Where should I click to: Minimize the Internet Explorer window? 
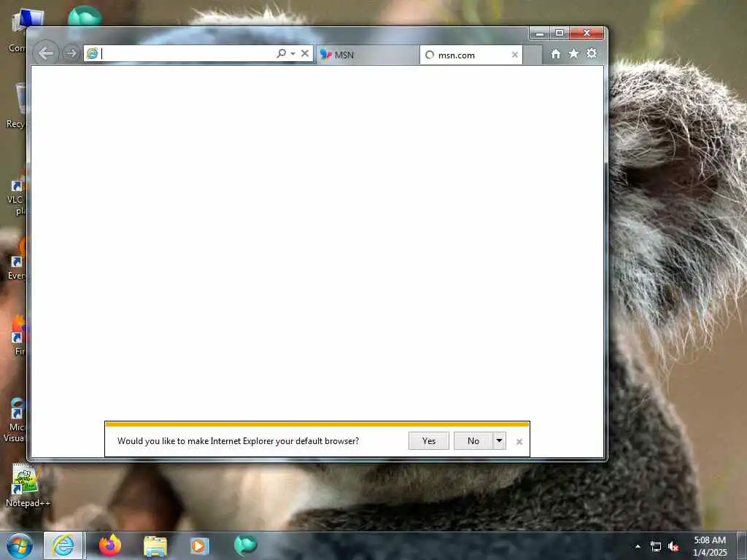540,34
